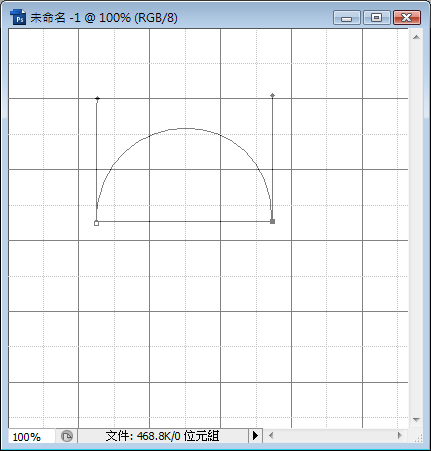Viewport: 431px width, 451px height.
Task: Maximize the document window
Action: [x=376, y=17]
